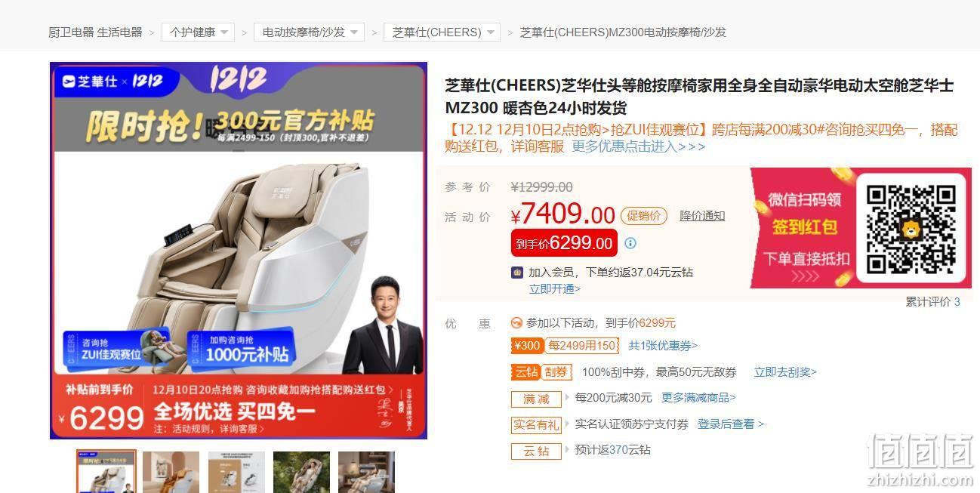This screenshot has width=980, height=493.
Task: Expand the 电动按摩椅/沙发 category dropdown
Action: click(x=309, y=32)
